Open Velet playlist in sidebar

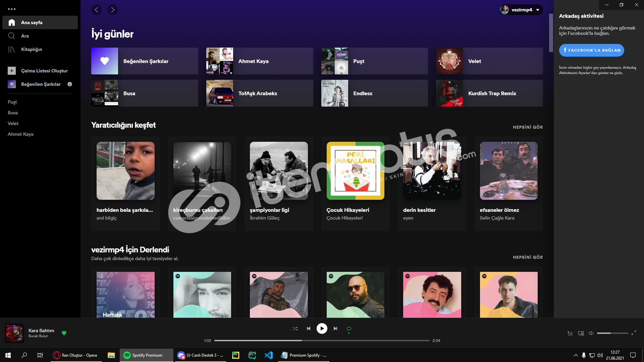click(x=13, y=123)
